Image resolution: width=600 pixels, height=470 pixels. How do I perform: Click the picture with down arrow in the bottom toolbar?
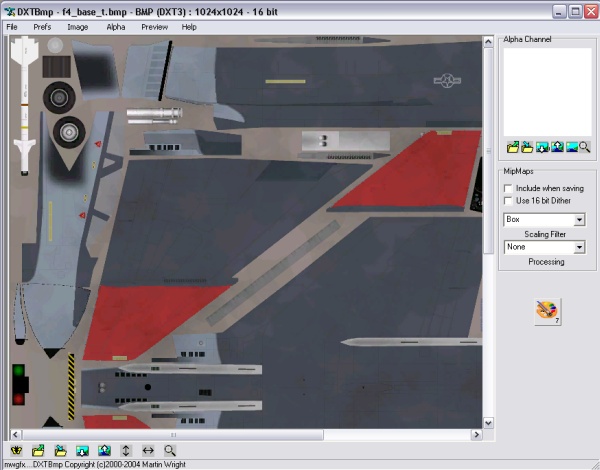pyautogui.click(x=82, y=451)
